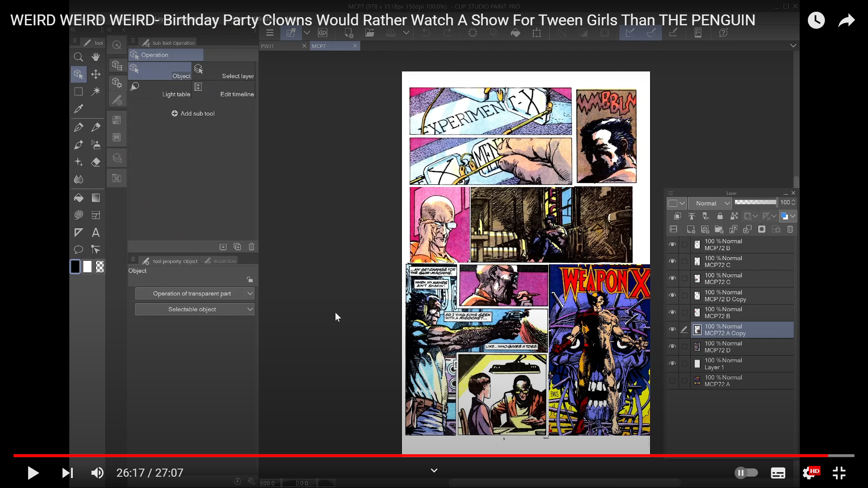This screenshot has height=488, width=868.
Task: Show the hidden MCP72 A layer
Action: [x=672, y=381]
